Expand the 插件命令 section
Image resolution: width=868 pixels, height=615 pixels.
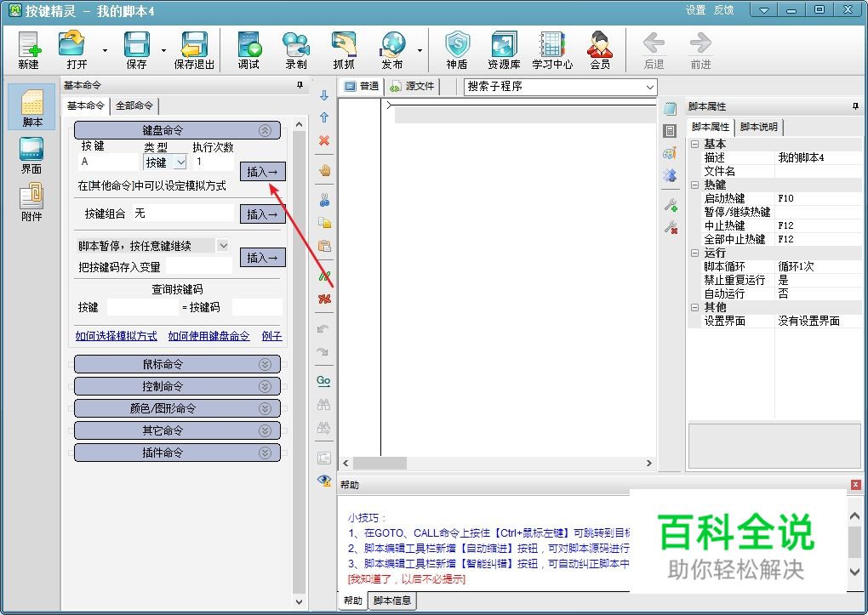pyautogui.click(x=266, y=453)
